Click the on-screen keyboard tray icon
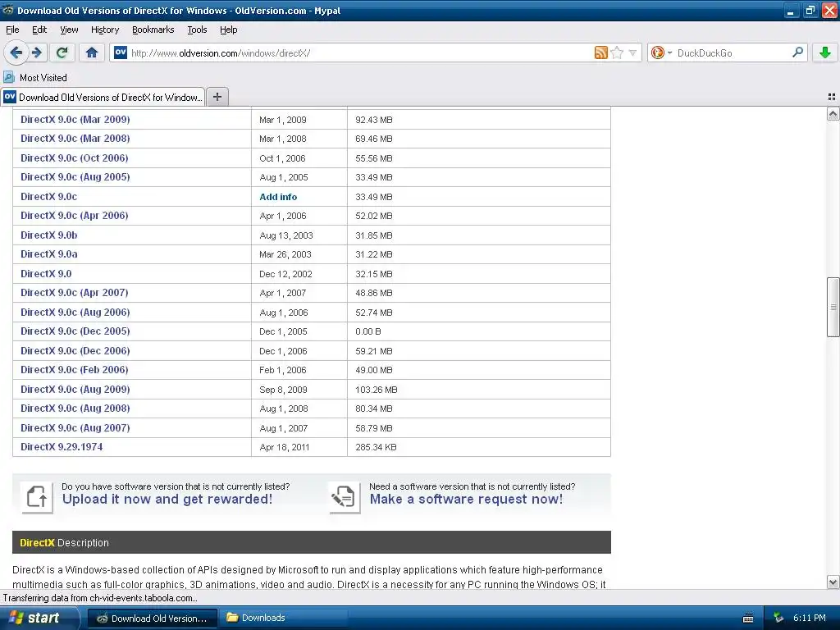840x630 pixels. click(x=748, y=619)
